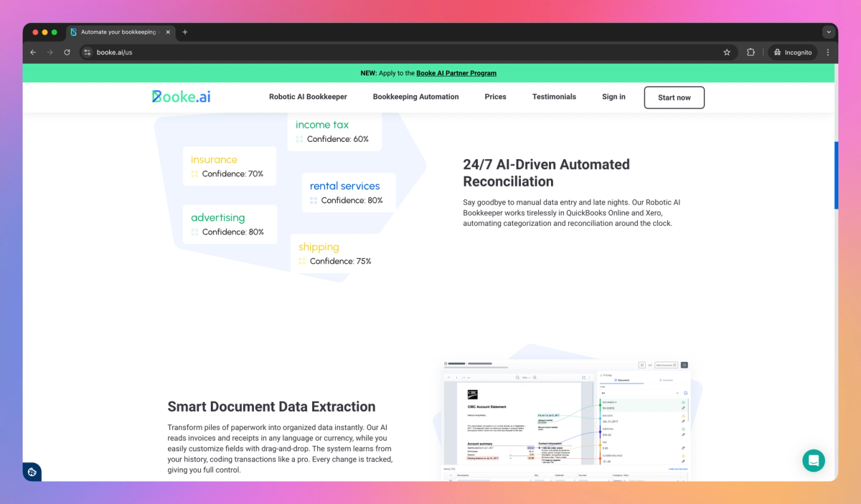The width and height of the screenshot is (861, 504).
Task: Open the Prices navigation menu item
Action: pos(495,97)
